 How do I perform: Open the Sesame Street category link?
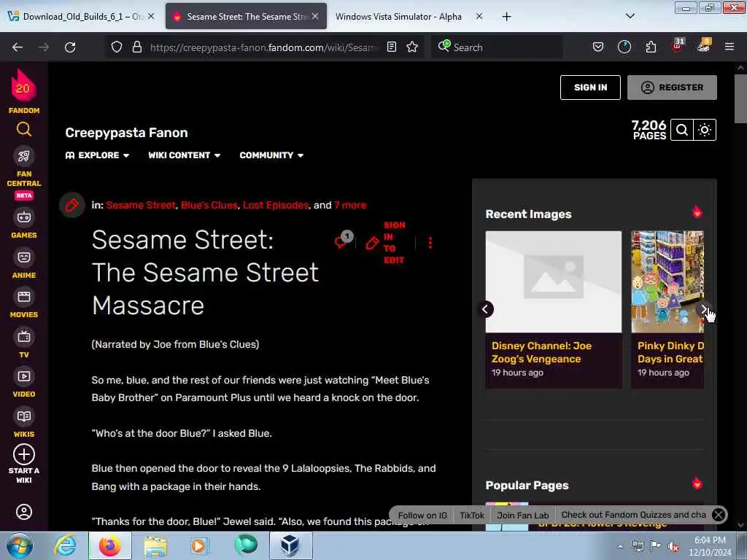tap(141, 205)
